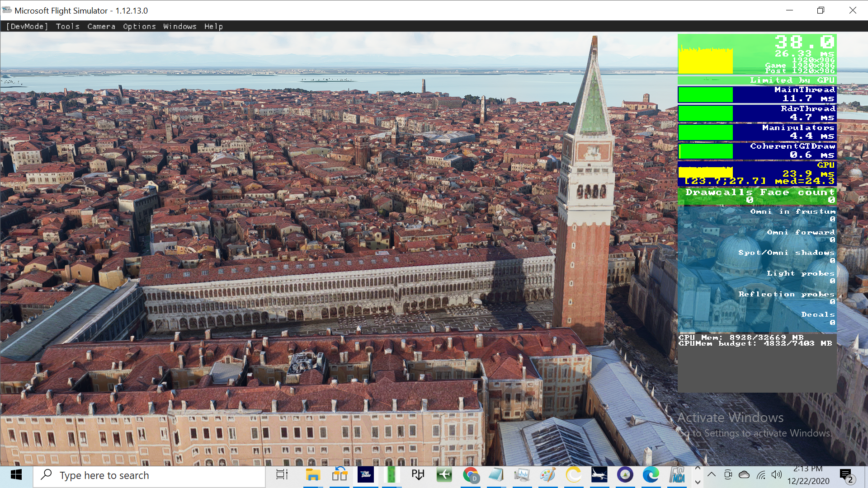868x488 pixels.
Task: Open the Help menu
Action: point(213,26)
